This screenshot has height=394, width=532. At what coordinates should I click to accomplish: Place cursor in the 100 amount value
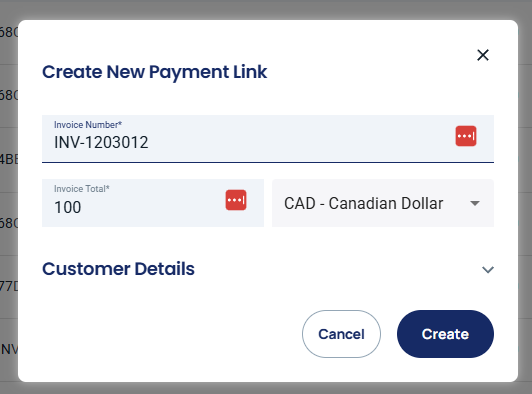68,207
